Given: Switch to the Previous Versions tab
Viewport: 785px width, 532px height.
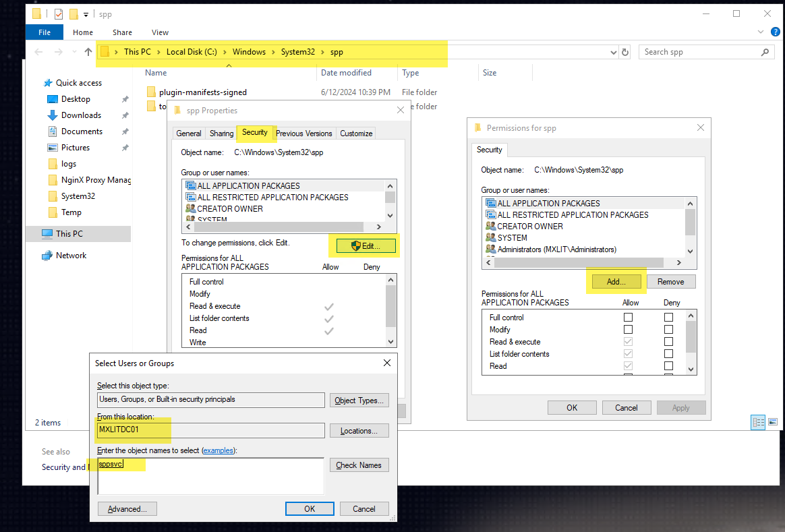Looking at the screenshot, I should coord(303,134).
